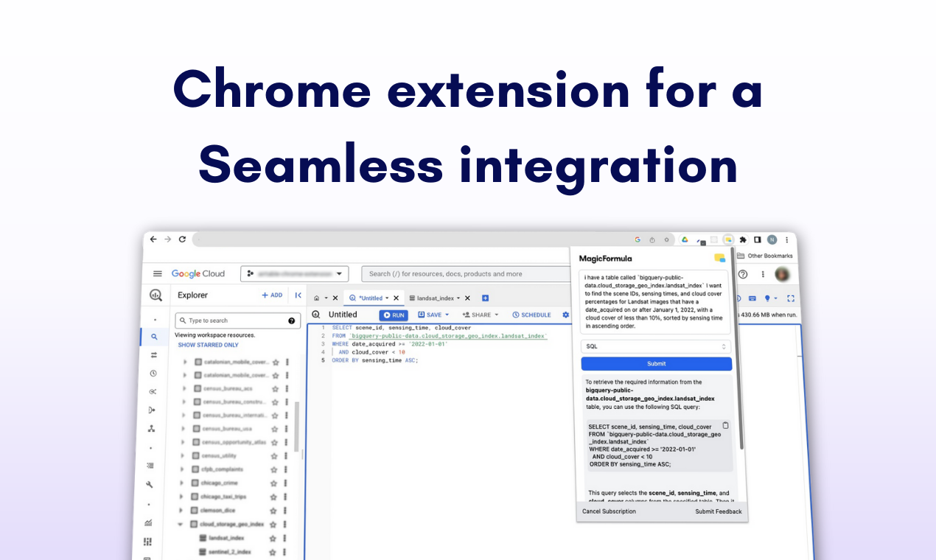Viewport: 936px width, 560px height.
Task: Select the sentinel_2_index table
Action: [229, 552]
